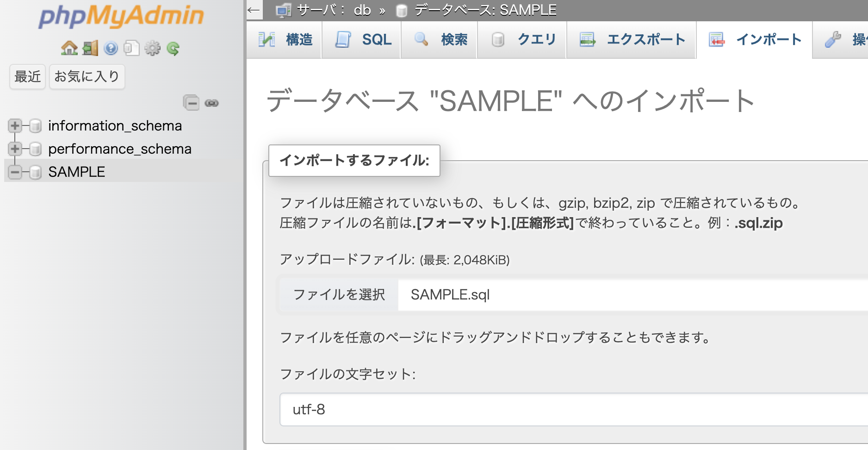The width and height of the screenshot is (868, 450).
Task: Open the Home icon in sidebar
Action: pyautogui.click(x=69, y=48)
